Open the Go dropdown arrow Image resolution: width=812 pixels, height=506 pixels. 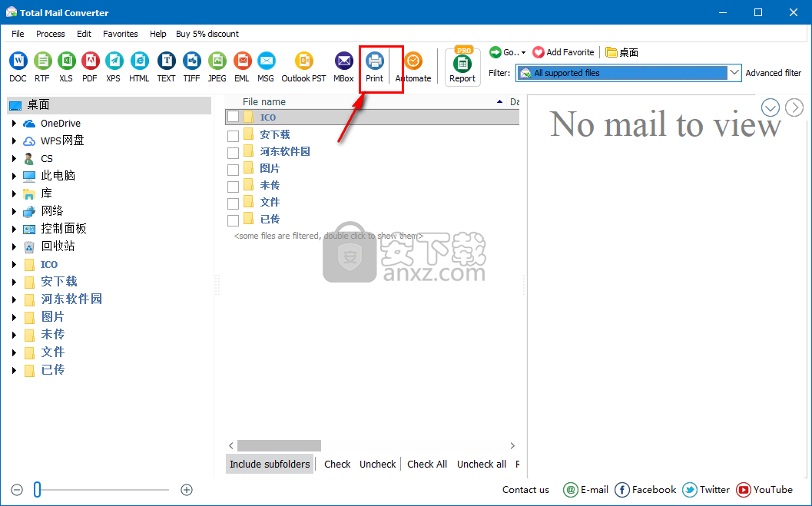click(x=524, y=53)
